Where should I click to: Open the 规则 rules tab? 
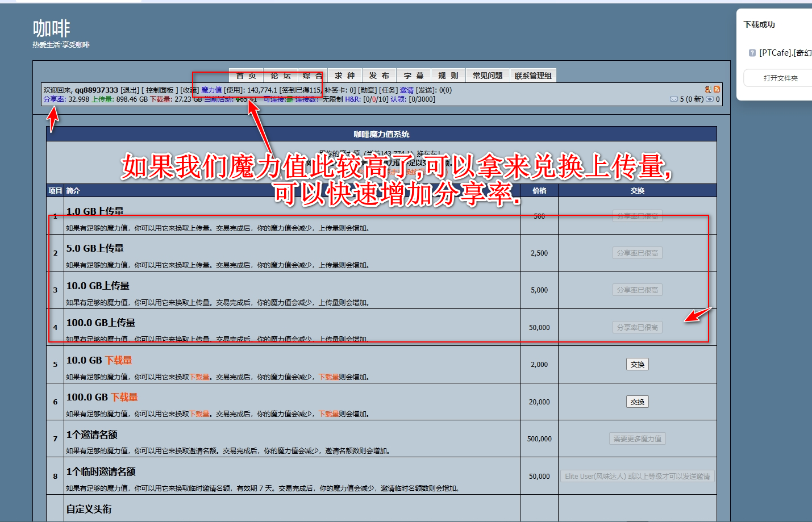(448, 76)
